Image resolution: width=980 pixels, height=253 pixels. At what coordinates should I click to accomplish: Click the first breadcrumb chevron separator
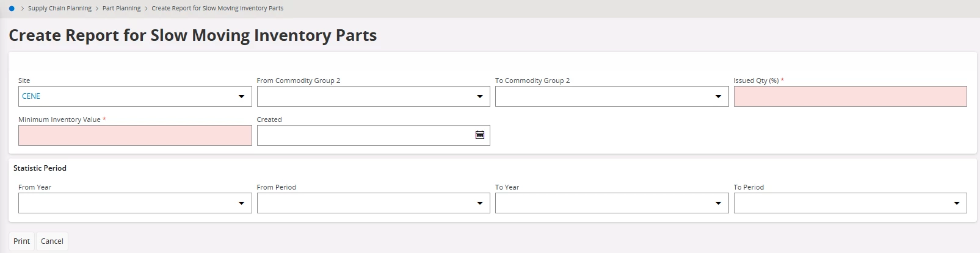pyautogui.click(x=23, y=9)
